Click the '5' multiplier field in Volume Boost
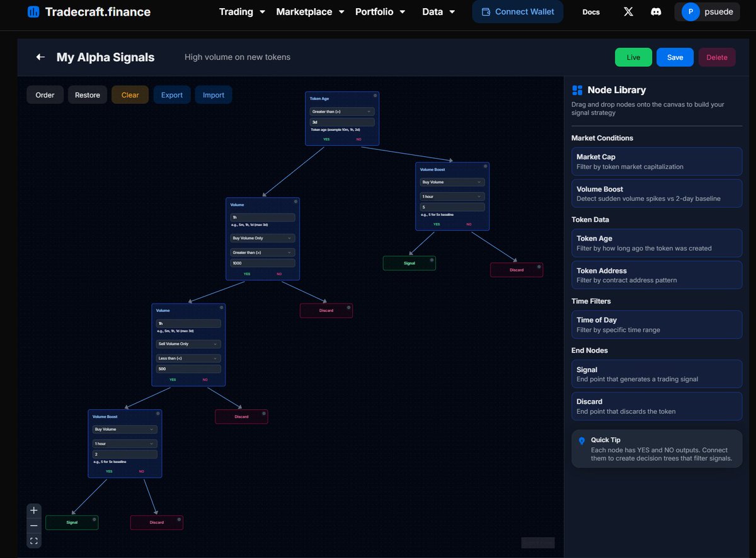The width and height of the screenshot is (756, 558). point(452,207)
